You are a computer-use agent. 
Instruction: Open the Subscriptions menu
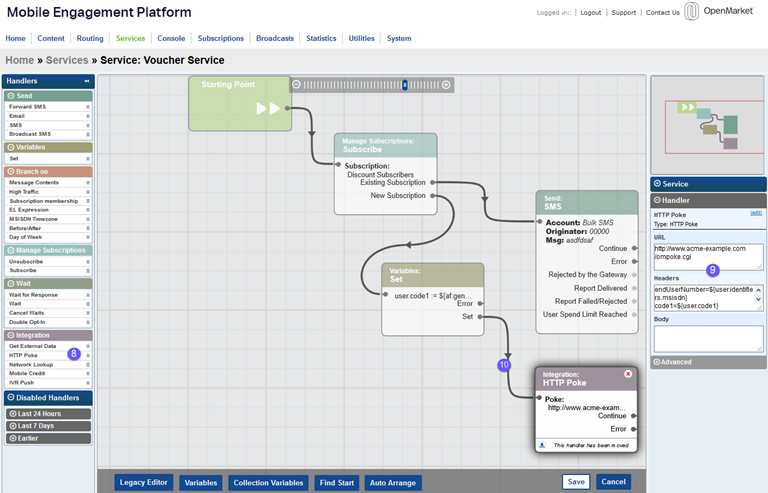tap(220, 38)
